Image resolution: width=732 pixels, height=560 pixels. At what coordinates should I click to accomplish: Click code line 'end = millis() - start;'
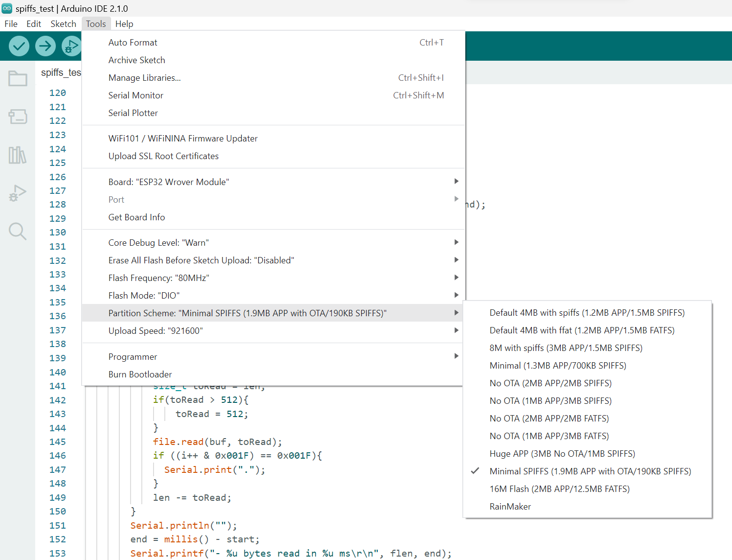[195, 539]
